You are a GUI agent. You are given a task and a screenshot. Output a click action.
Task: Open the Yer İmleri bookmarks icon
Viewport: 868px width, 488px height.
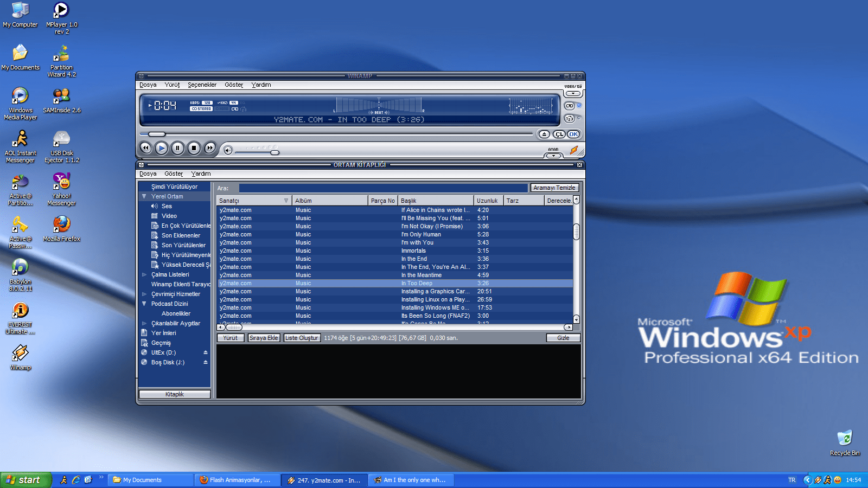pyautogui.click(x=144, y=333)
